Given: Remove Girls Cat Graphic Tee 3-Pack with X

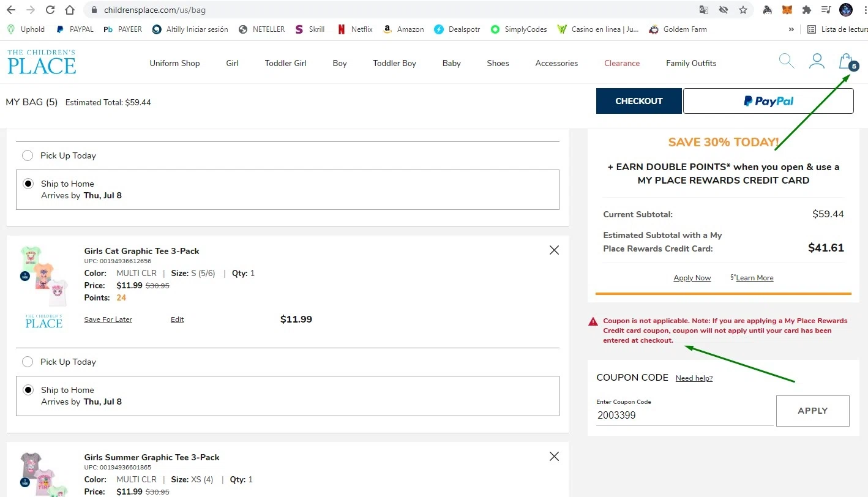Looking at the screenshot, I should tap(554, 250).
